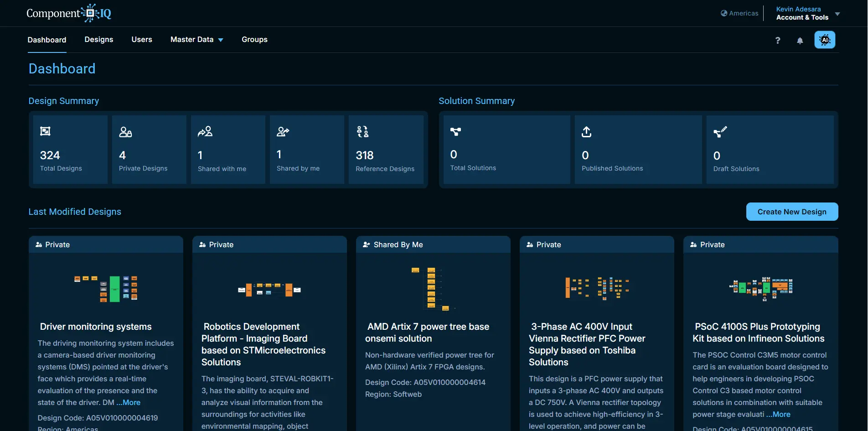Open Robotics Development Platform design title
The height and width of the screenshot is (431, 868).
(x=263, y=344)
